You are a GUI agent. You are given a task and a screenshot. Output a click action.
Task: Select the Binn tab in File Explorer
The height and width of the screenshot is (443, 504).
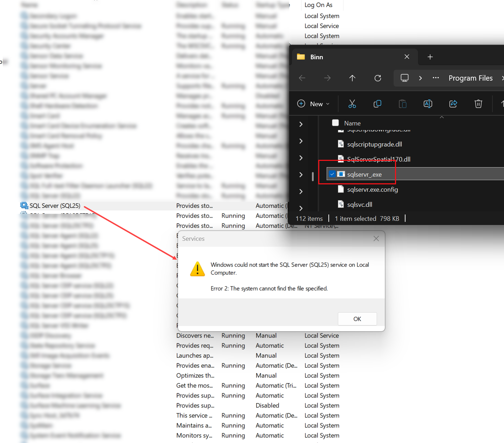click(354, 57)
